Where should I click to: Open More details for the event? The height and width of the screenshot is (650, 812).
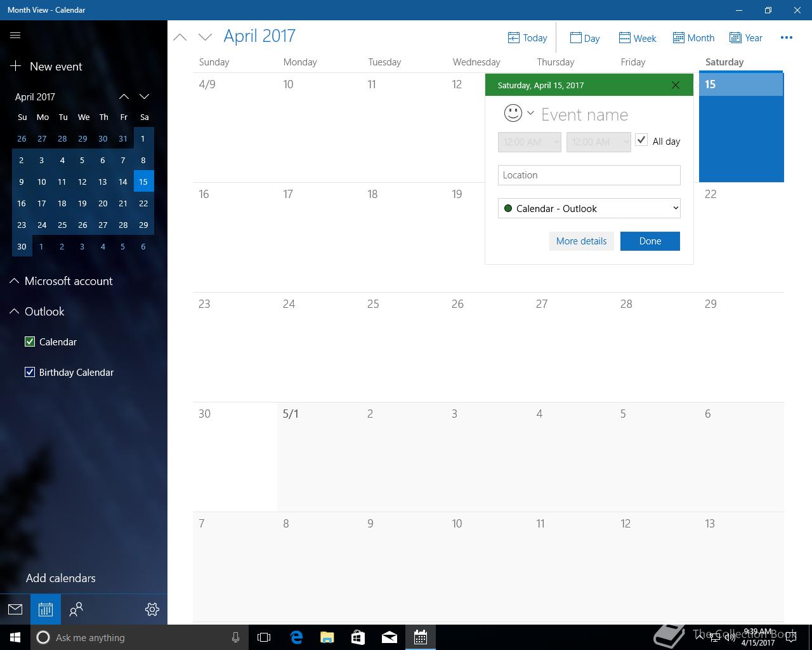point(581,241)
